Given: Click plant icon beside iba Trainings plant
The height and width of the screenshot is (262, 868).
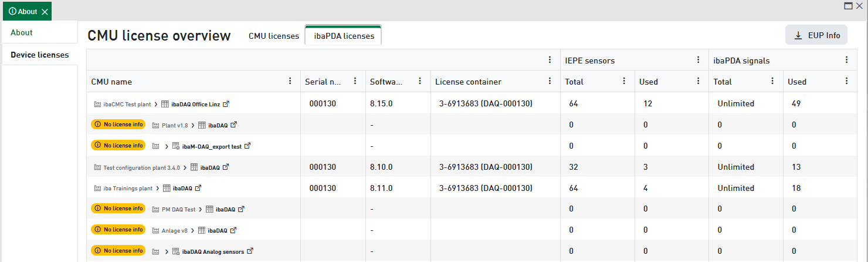Looking at the screenshot, I should coord(97,189).
